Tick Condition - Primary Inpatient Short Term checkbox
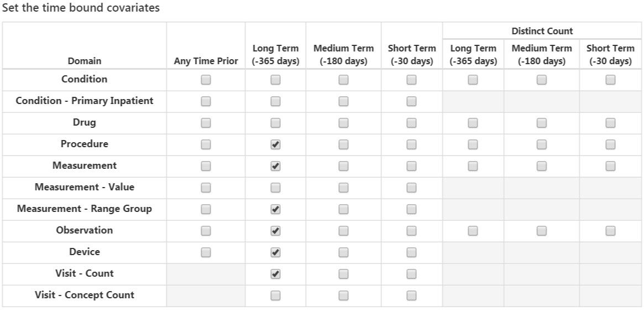644x311 pixels. point(411,101)
